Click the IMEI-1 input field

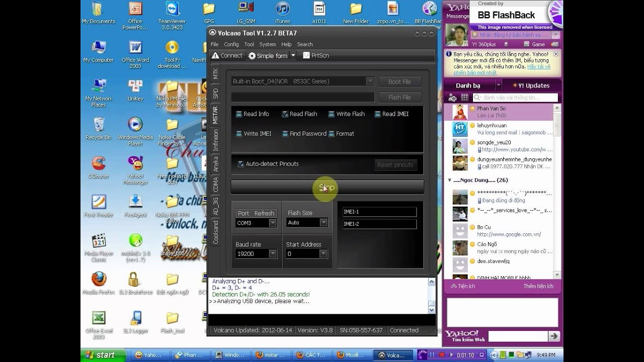(x=379, y=212)
